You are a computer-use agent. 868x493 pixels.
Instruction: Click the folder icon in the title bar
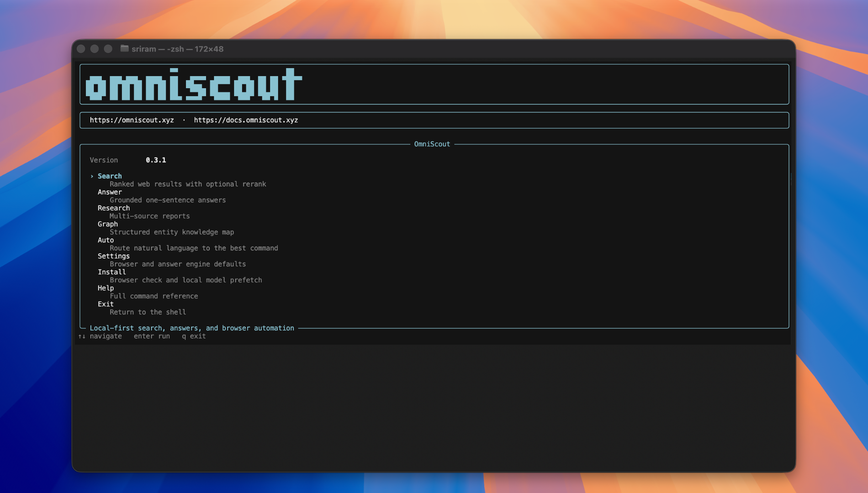point(124,48)
